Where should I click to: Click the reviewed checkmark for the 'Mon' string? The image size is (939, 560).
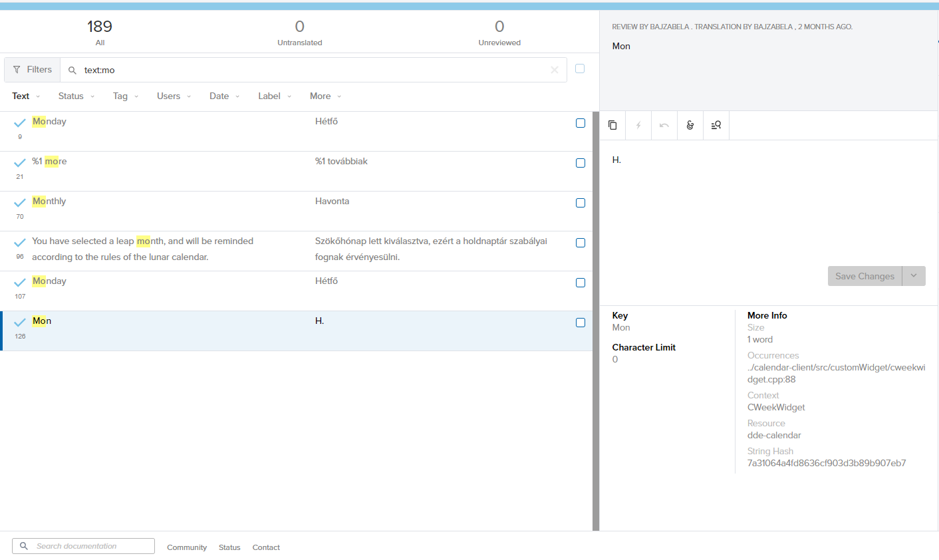pyautogui.click(x=20, y=323)
